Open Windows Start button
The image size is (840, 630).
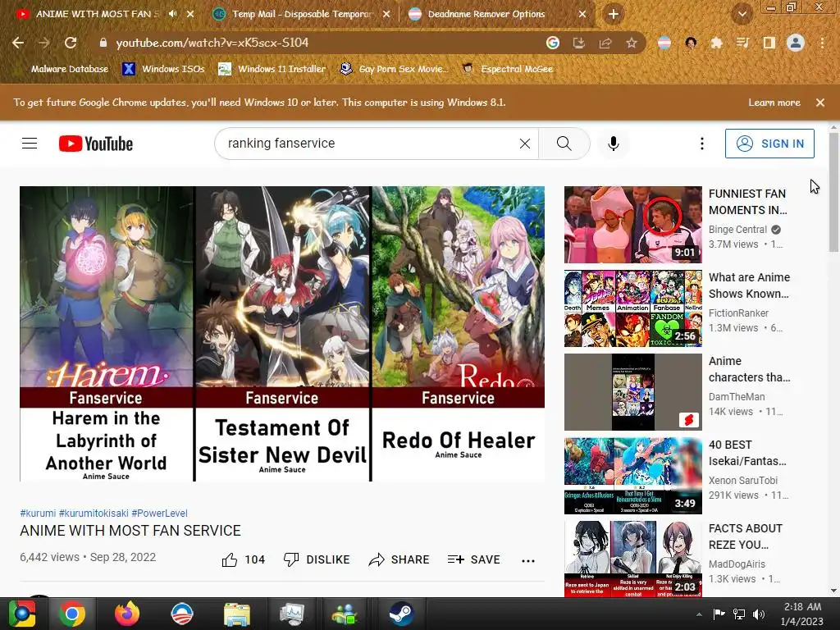(x=22, y=614)
